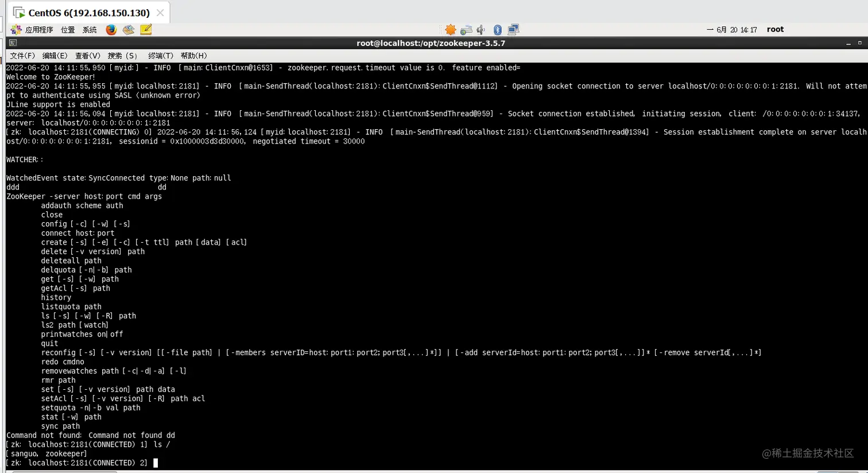Open the 系统 system menu

(90, 30)
